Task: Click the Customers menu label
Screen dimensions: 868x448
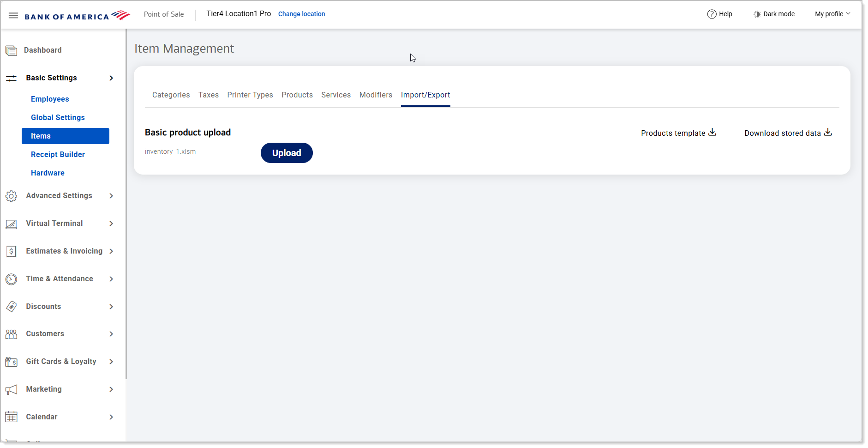Action: coord(45,333)
